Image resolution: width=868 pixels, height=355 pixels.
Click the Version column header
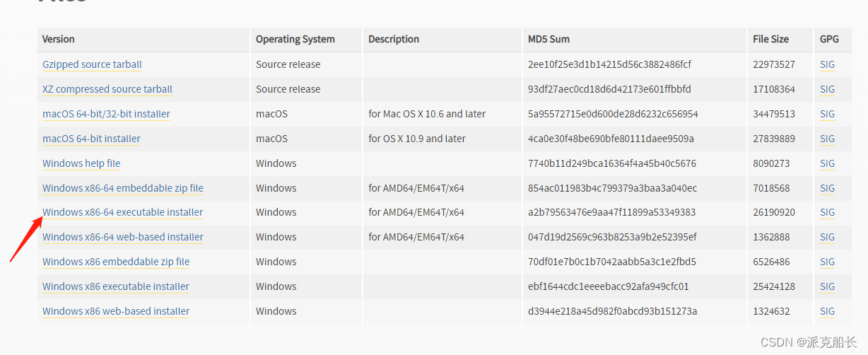point(59,39)
